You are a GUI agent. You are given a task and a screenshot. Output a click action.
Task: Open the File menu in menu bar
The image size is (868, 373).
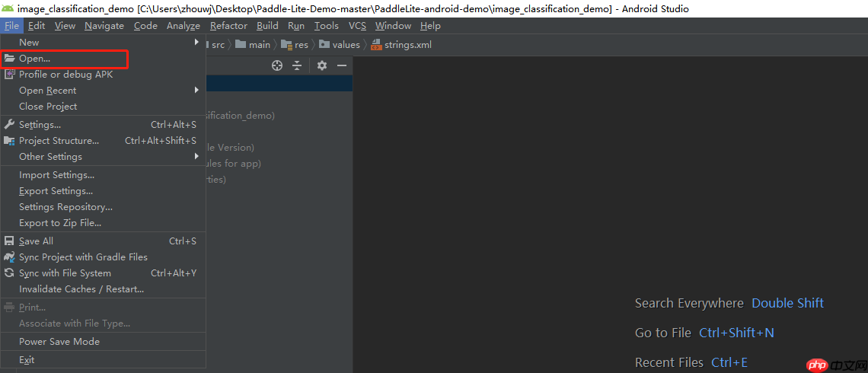click(x=11, y=25)
